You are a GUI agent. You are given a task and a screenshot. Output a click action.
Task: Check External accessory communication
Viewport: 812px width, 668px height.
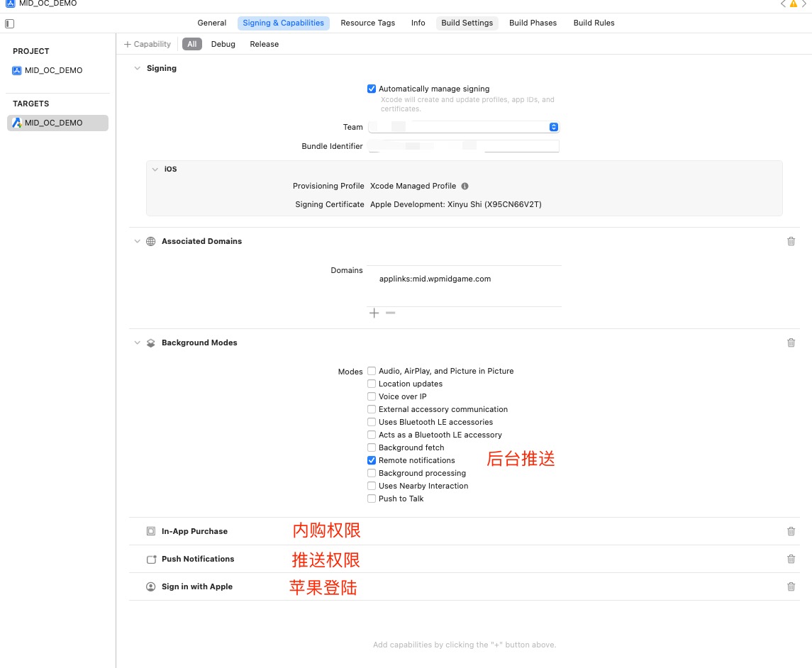[372, 409]
